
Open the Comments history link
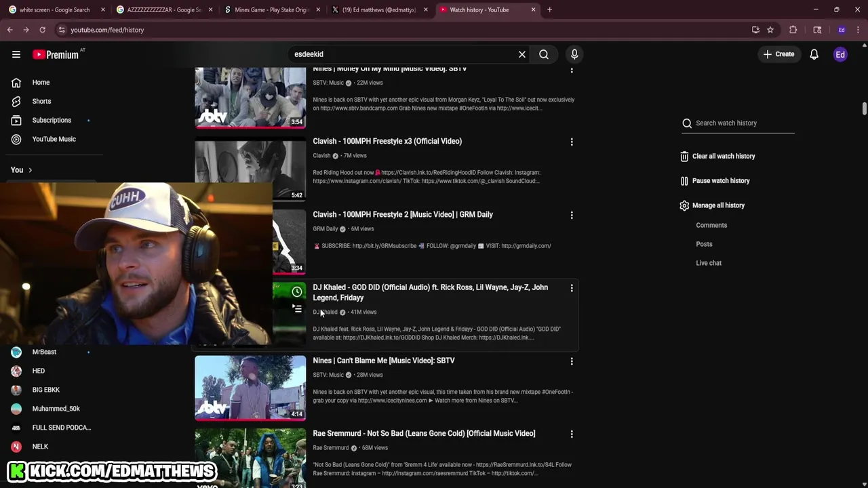pyautogui.click(x=711, y=225)
